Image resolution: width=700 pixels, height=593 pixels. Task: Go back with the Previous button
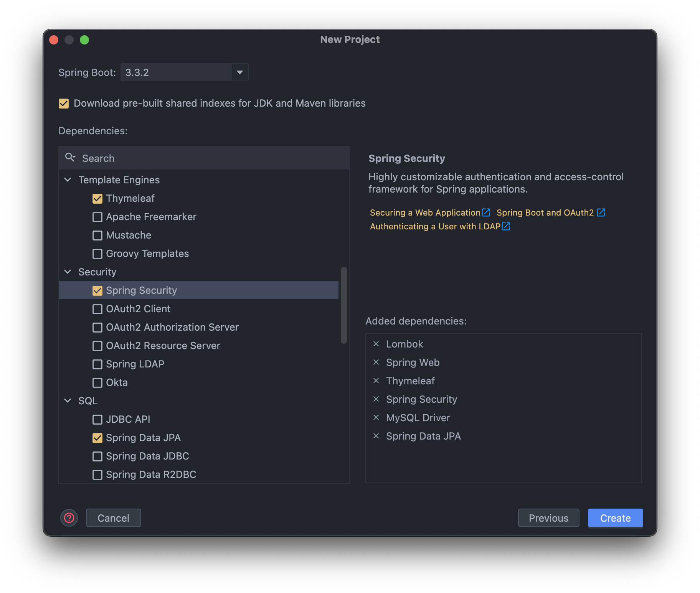(x=548, y=518)
